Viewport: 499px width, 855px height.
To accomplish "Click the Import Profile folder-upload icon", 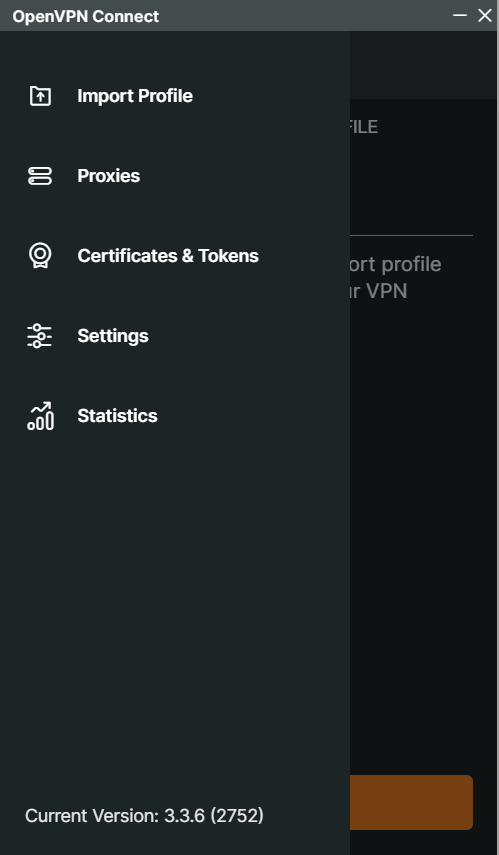I will tap(40, 96).
